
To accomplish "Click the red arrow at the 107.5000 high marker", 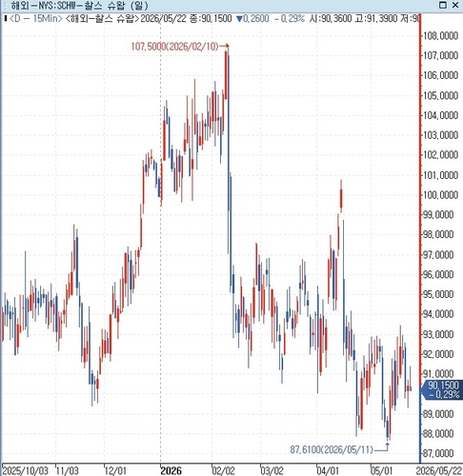I will (224, 46).
